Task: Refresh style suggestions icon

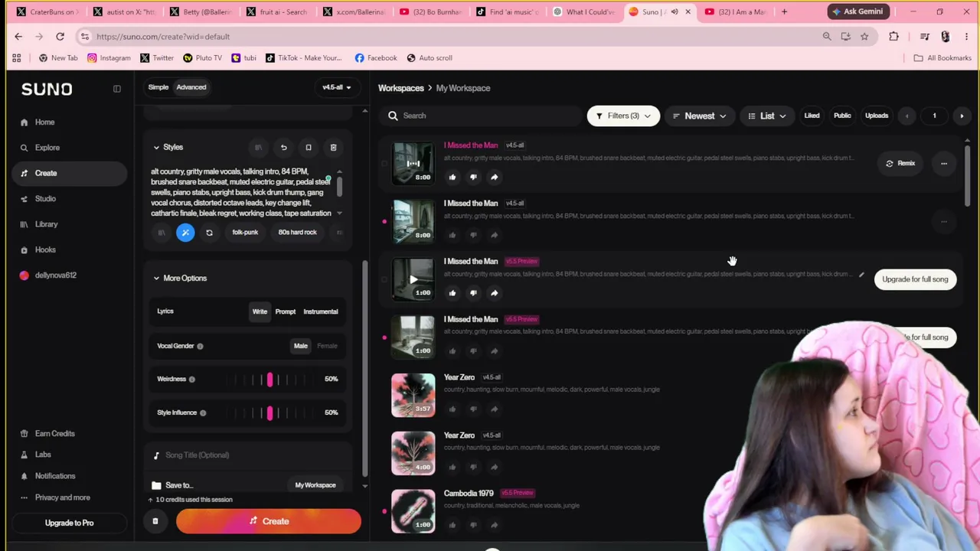Action: pyautogui.click(x=209, y=233)
